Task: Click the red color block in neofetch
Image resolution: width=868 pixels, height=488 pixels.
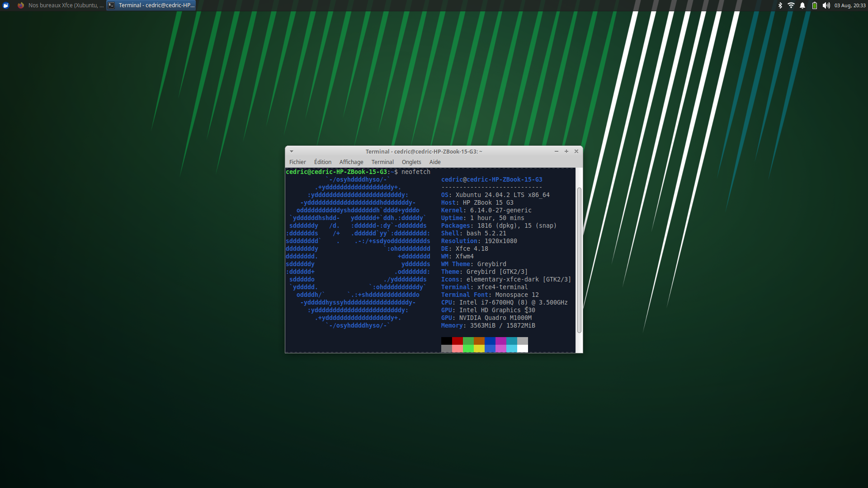Action: (x=458, y=341)
